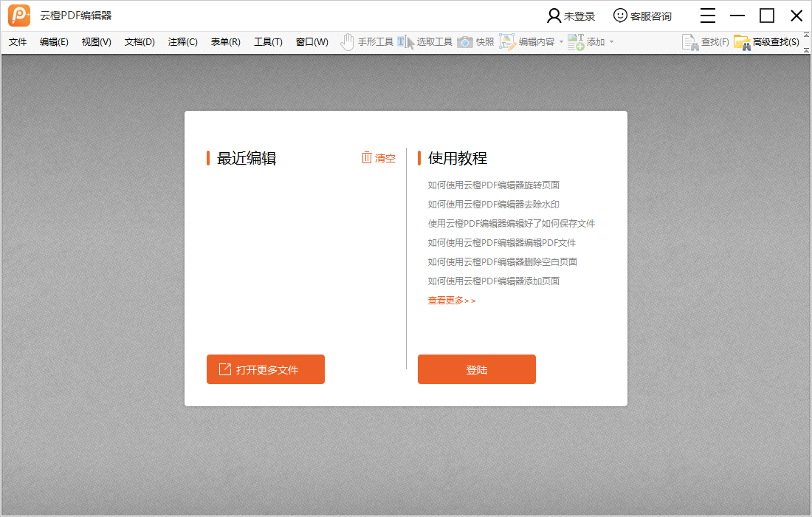812x517 pixels.
Task: Open the 表单(R) menu
Action: [x=226, y=42]
